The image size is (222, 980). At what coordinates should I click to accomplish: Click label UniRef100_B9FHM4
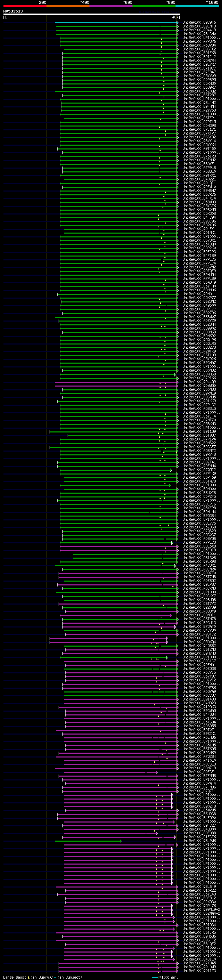coord(199,106)
